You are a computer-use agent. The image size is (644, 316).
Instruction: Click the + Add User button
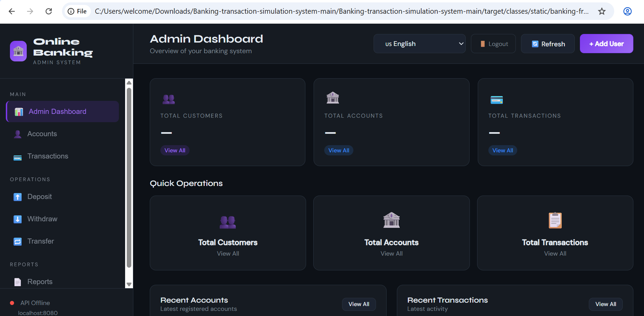pyautogui.click(x=606, y=44)
